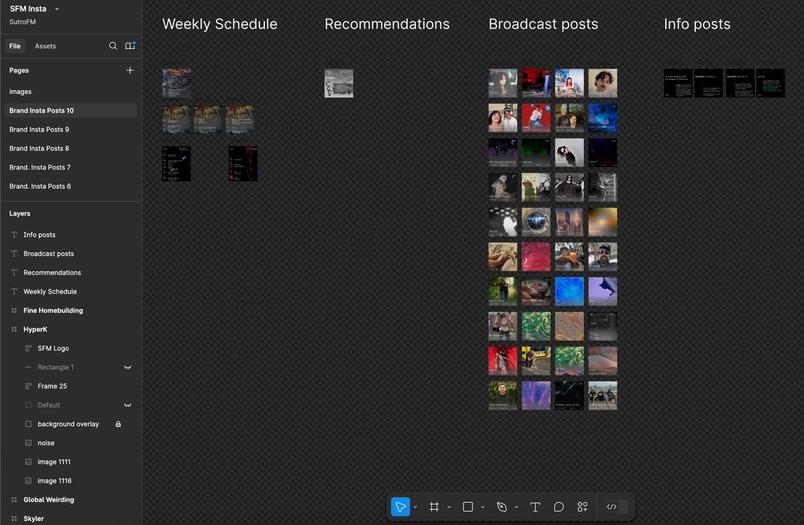Open Move tool options dropdown
This screenshot has height=525, width=804.
[x=415, y=507]
